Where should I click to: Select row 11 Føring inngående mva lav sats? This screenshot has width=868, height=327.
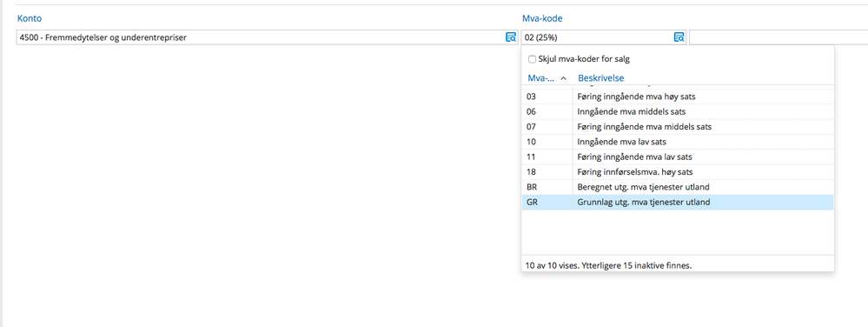(x=678, y=157)
